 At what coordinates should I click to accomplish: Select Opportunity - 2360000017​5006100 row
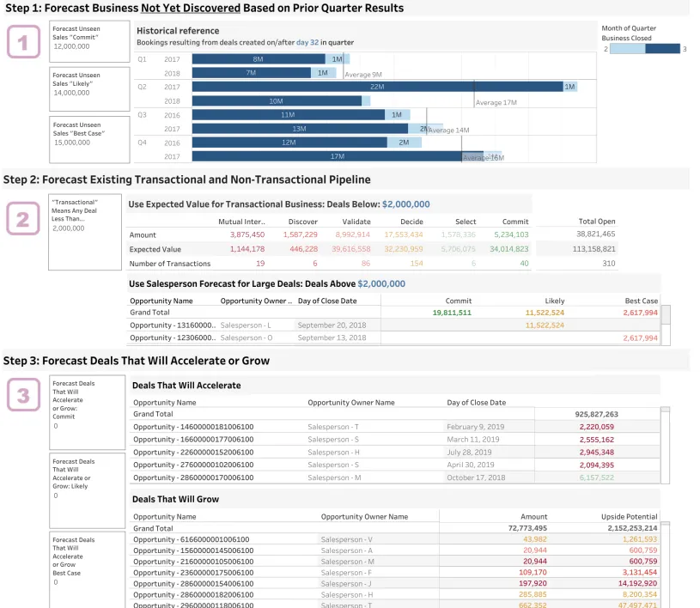tap(193, 572)
